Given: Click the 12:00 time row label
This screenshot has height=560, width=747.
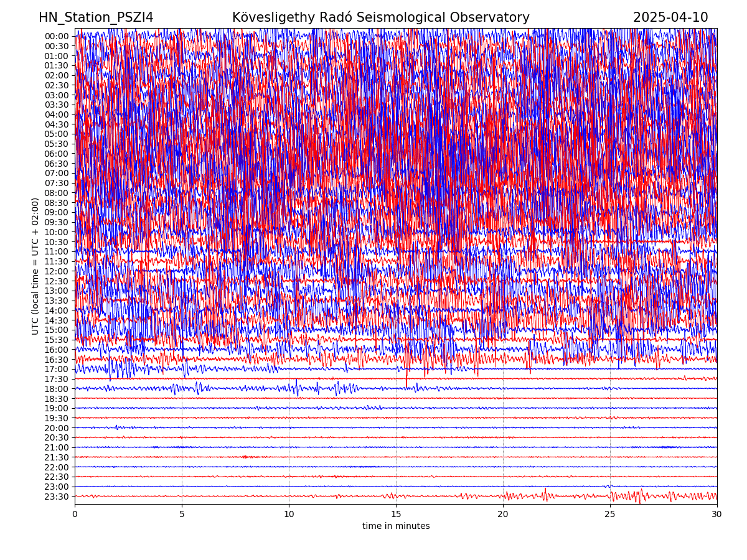Looking at the screenshot, I should pos(57,271).
